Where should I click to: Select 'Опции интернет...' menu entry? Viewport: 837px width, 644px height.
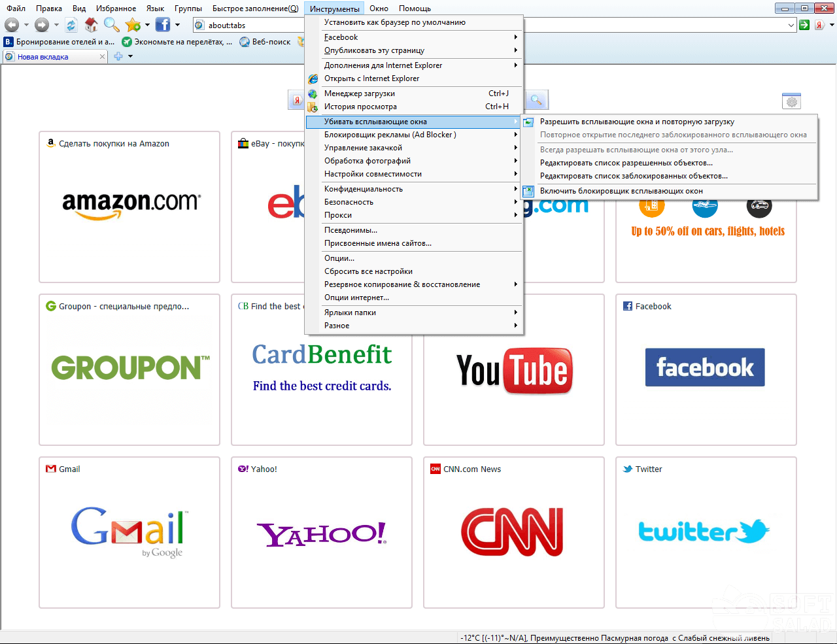click(356, 297)
